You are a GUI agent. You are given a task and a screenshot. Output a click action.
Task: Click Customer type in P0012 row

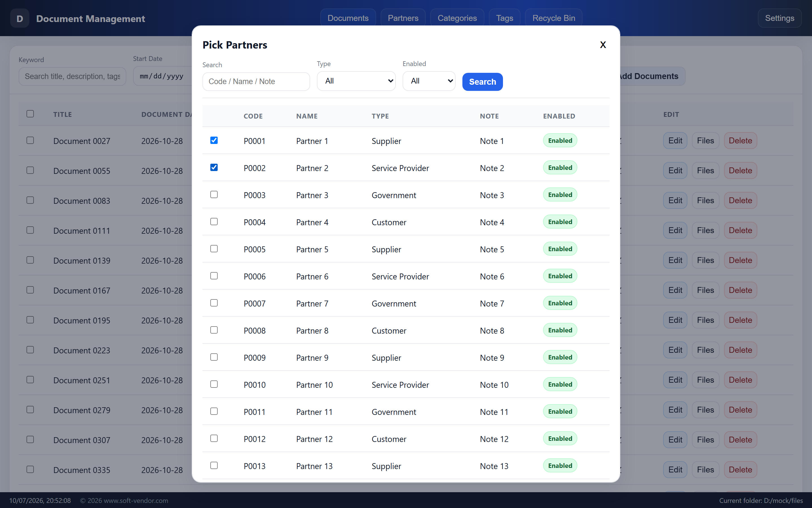pos(389,439)
